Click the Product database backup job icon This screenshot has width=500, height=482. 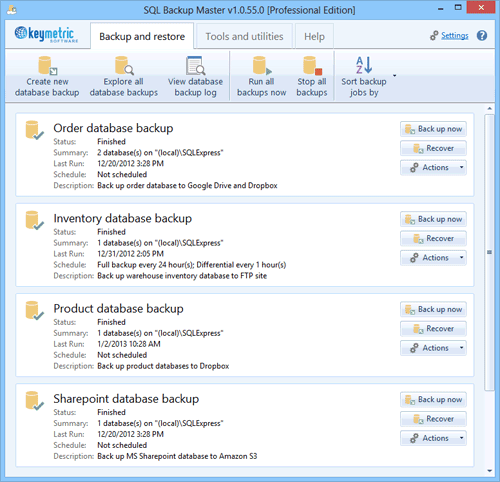[x=34, y=311]
